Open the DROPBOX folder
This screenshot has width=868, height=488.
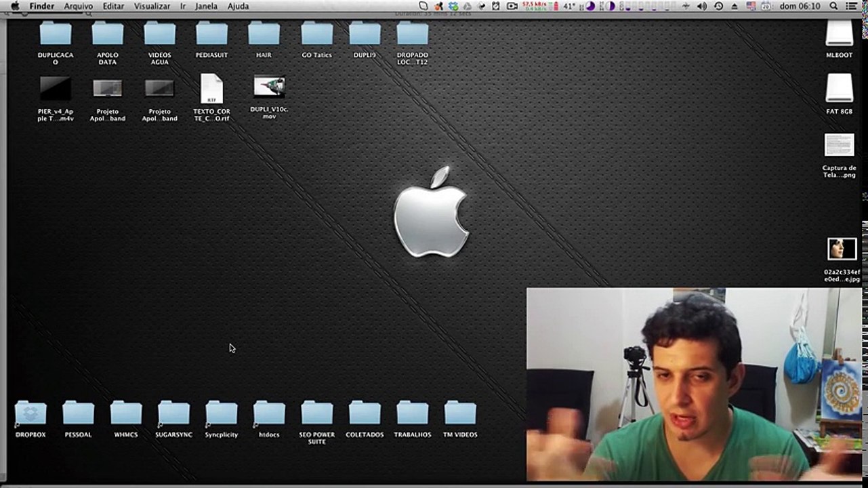click(30, 413)
